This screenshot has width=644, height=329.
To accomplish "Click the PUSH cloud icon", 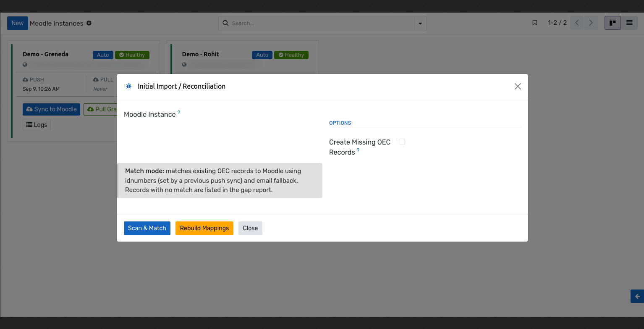I will click(x=26, y=79).
